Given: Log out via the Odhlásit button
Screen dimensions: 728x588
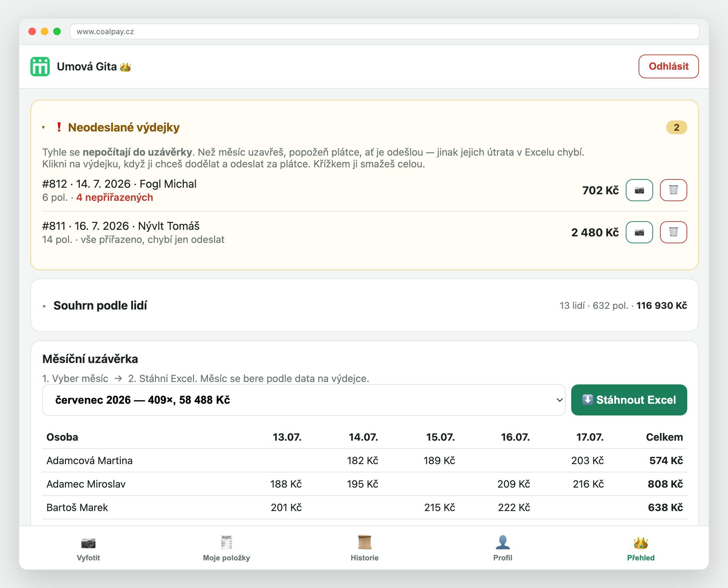Looking at the screenshot, I should tap(669, 66).
